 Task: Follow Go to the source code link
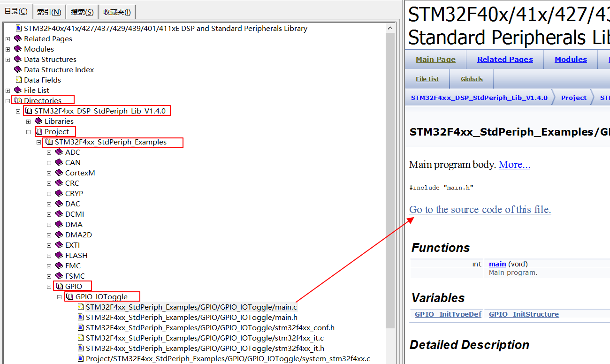(x=480, y=209)
